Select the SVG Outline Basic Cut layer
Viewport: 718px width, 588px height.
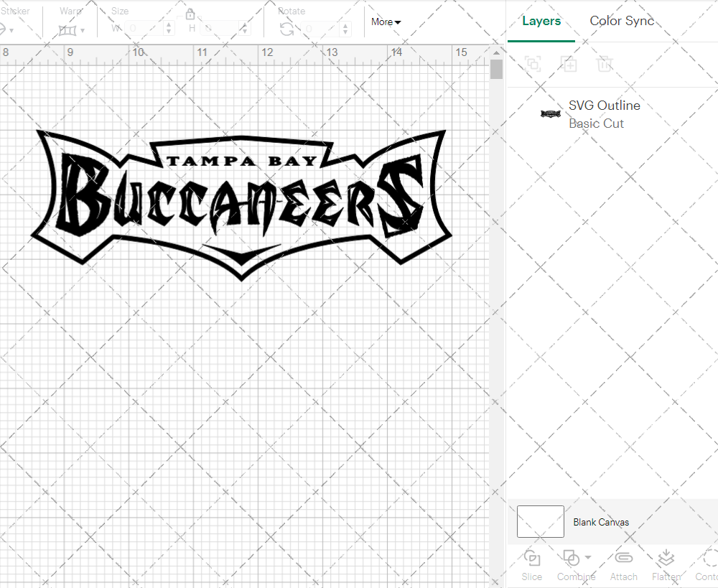tap(604, 113)
